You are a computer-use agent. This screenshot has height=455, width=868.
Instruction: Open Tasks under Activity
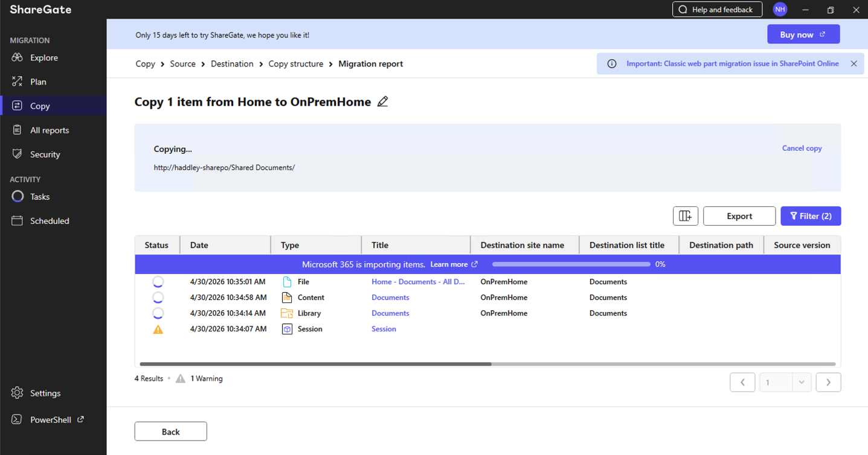point(53,197)
